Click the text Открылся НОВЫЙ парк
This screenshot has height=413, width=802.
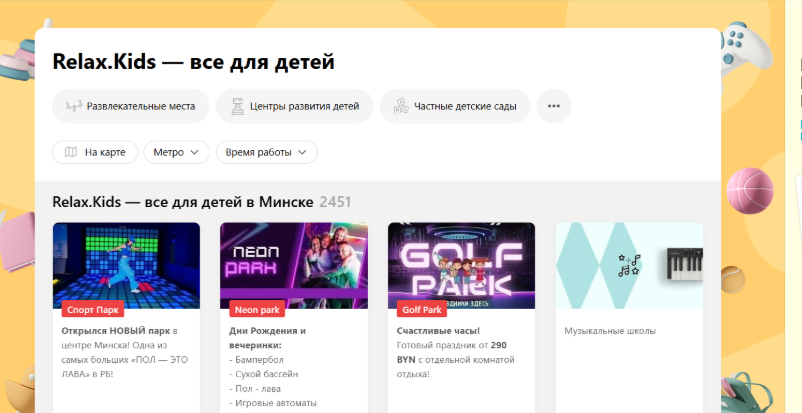click(x=116, y=331)
